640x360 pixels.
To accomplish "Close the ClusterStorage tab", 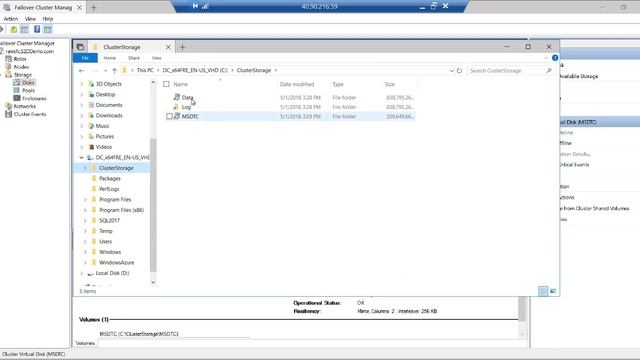I will [168, 47].
